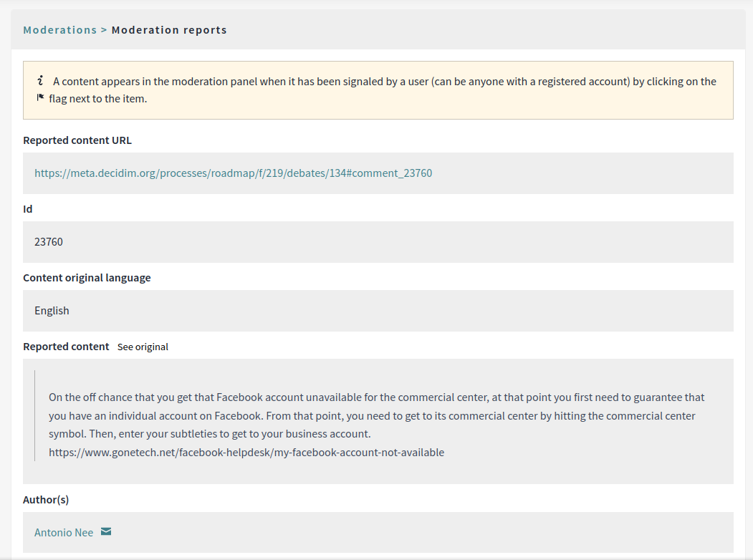
Task: Click the Id label
Action: pyautogui.click(x=28, y=209)
